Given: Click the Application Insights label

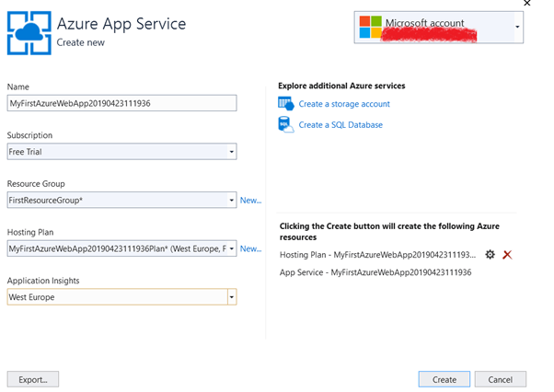Looking at the screenshot, I should (x=43, y=281).
